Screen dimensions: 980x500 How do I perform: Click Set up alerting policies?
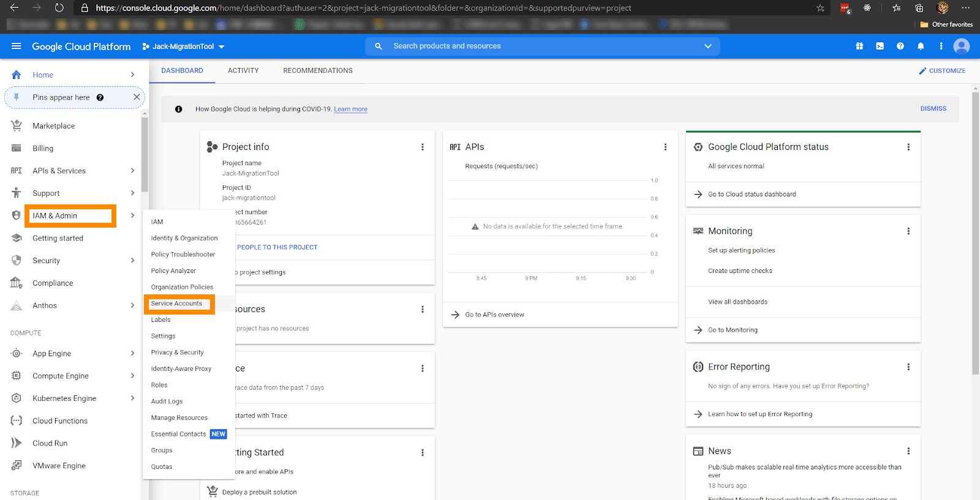point(741,250)
